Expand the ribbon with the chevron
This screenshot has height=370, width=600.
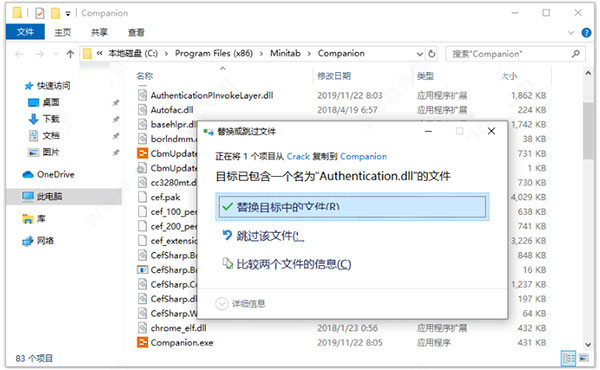[x=571, y=33]
